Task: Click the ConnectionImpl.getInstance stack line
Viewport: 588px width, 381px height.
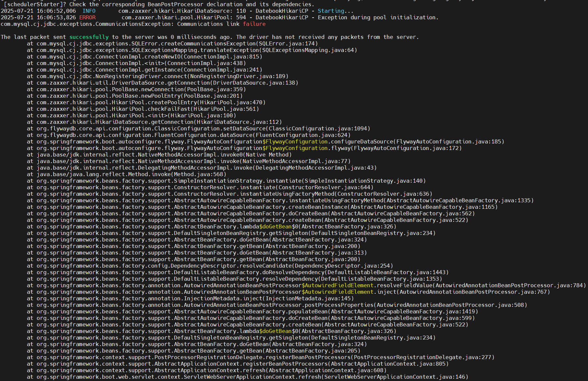Action: pos(145,70)
